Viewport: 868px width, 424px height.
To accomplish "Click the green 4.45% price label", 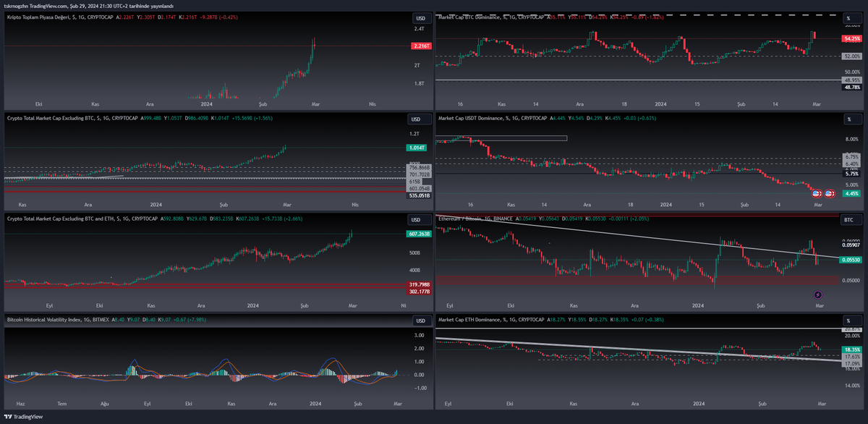I will coord(851,193).
